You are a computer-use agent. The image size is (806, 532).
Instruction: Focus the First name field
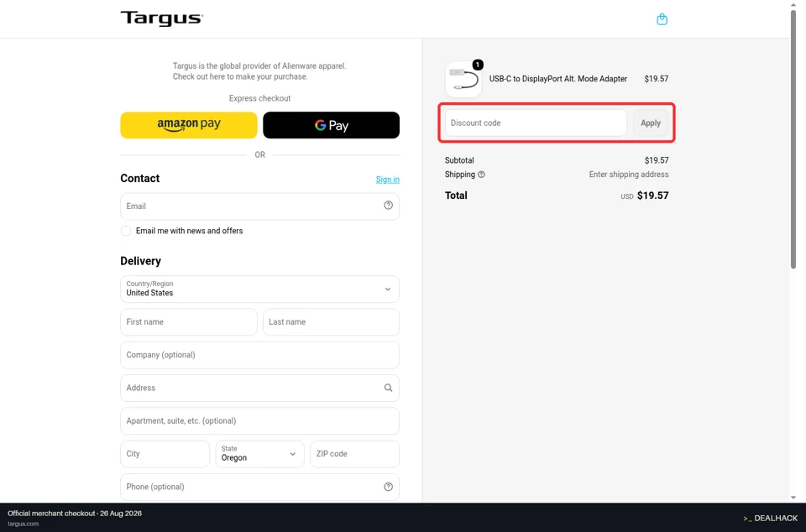pyautogui.click(x=189, y=322)
